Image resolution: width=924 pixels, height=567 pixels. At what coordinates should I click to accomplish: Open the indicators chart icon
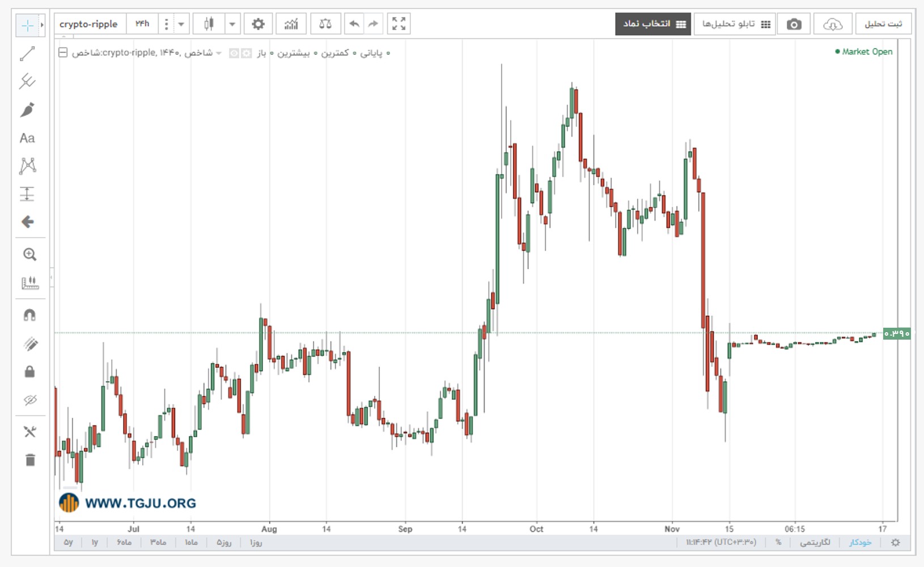(x=291, y=24)
